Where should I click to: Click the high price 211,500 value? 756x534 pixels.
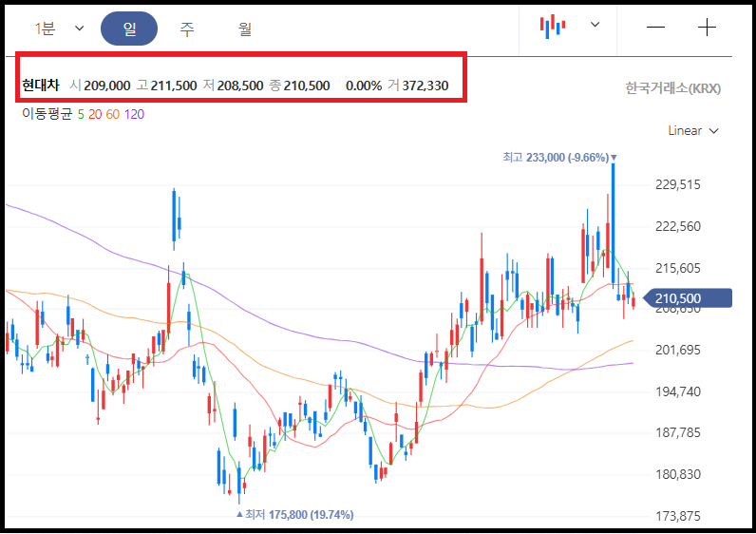pos(174,86)
